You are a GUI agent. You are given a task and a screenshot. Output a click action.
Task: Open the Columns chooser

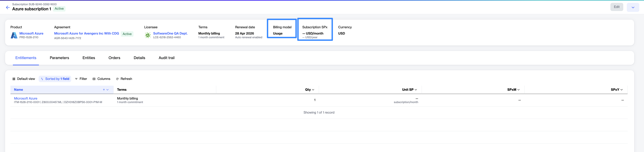tap(101, 79)
